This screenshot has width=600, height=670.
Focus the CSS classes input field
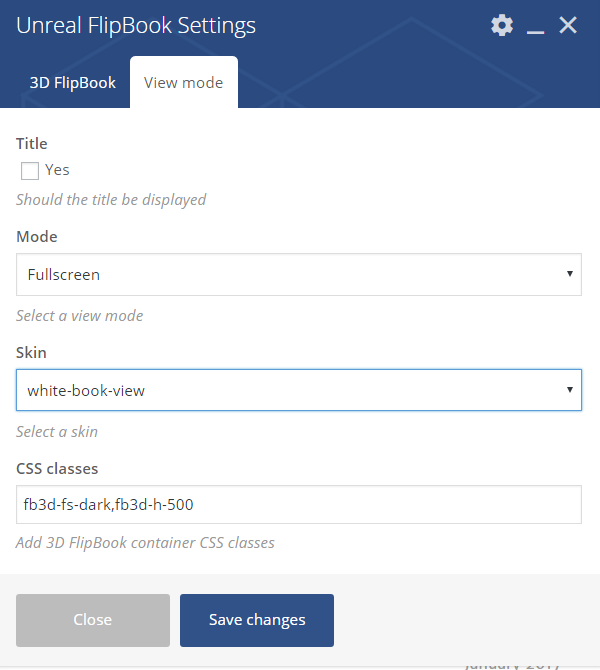tap(299, 504)
